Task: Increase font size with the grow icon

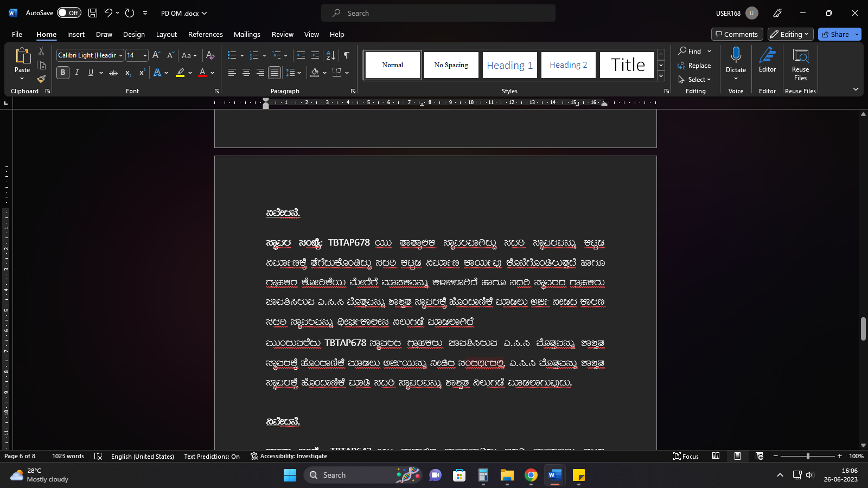Action: tap(156, 55)
